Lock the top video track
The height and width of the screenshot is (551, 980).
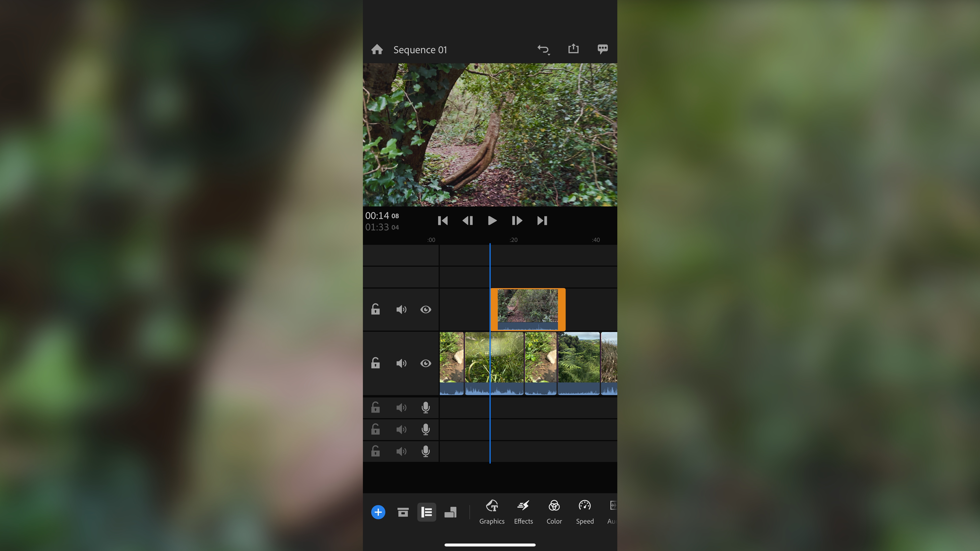click(375, 309)
